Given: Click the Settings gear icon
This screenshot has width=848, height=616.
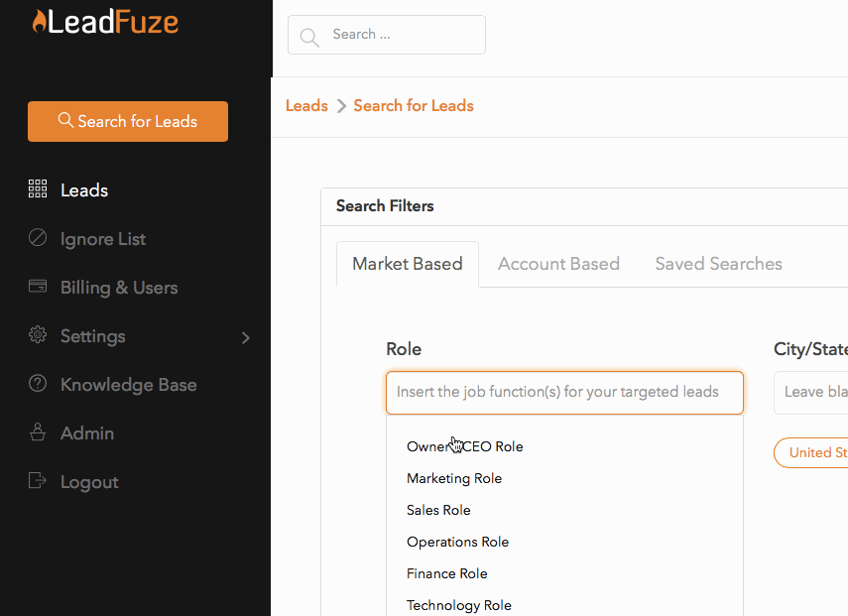Looking at the screenshot, I should click(x=38, y=334).
